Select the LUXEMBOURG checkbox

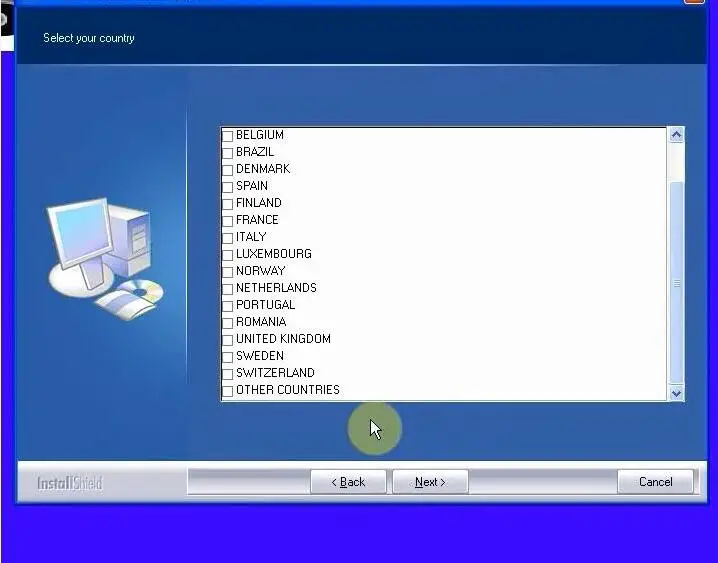pyautogui.click(x=228, y=255)
